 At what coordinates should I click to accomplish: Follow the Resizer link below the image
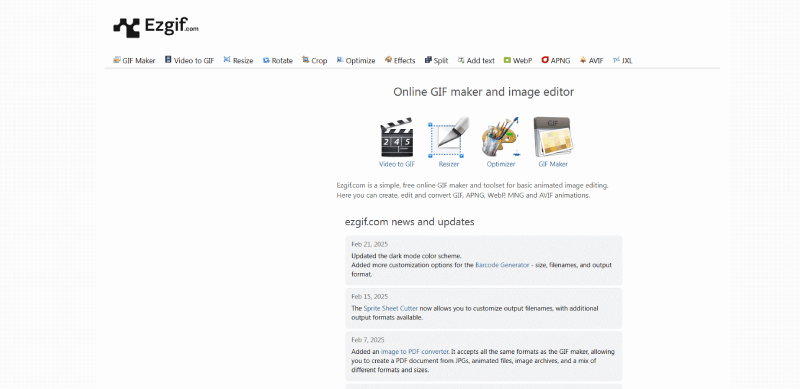coord(449,164)
